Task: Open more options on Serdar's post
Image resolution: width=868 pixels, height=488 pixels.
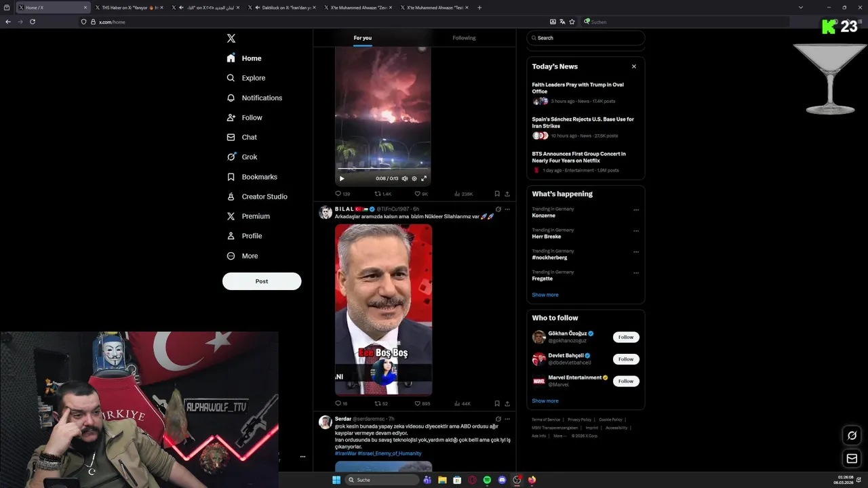Action: point(507,419)
